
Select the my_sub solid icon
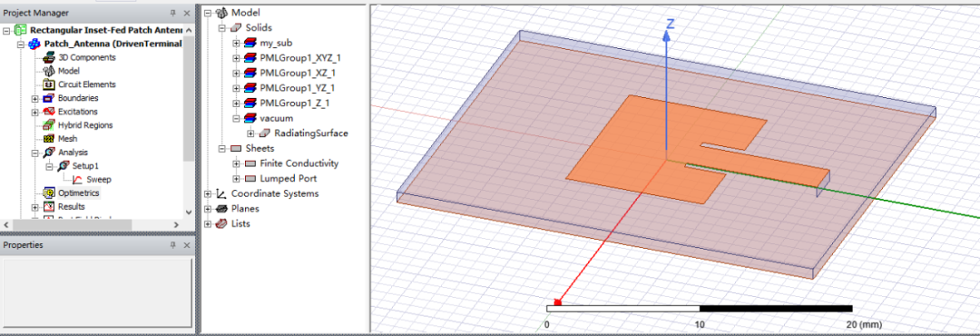click(250, 44)
